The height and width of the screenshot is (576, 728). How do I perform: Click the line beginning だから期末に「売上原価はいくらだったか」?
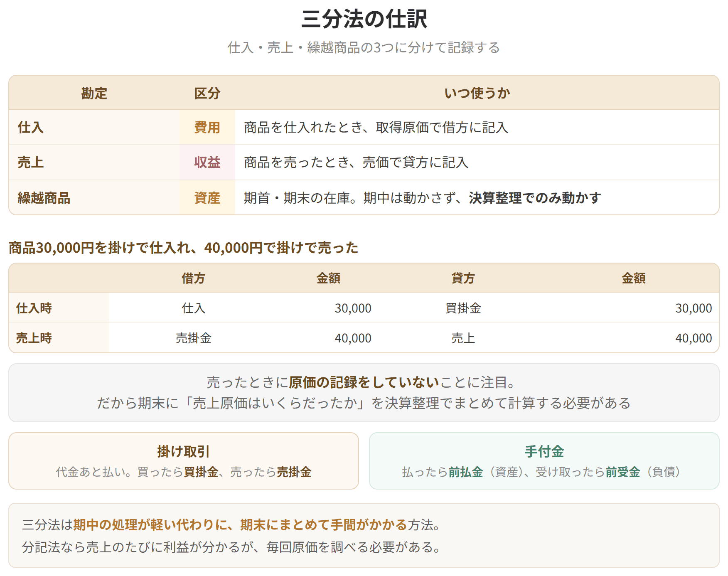click(364, 403)
